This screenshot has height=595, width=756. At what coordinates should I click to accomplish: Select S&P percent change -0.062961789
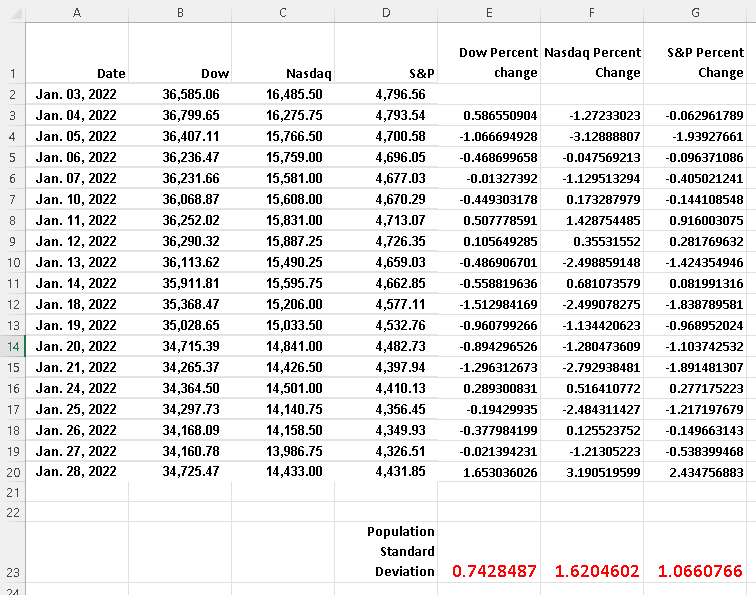[x=695, y=115]
